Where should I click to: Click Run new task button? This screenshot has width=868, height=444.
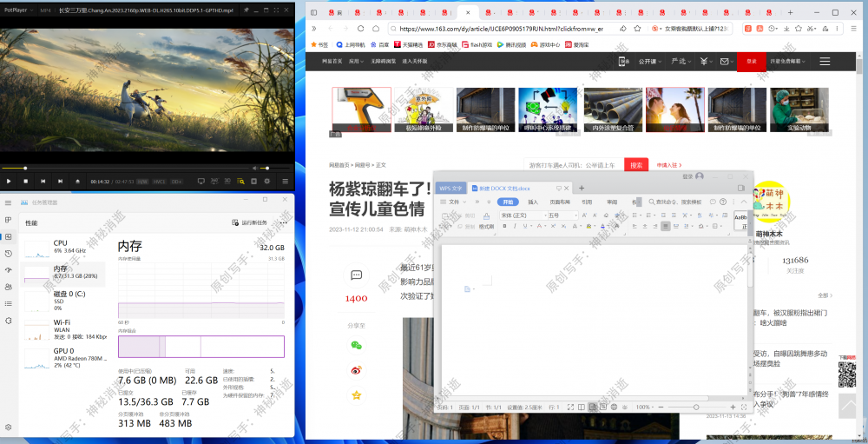(250, 222)
